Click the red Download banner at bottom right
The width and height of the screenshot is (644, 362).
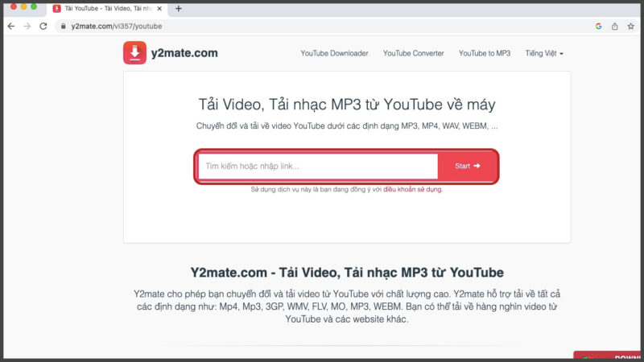609,356
